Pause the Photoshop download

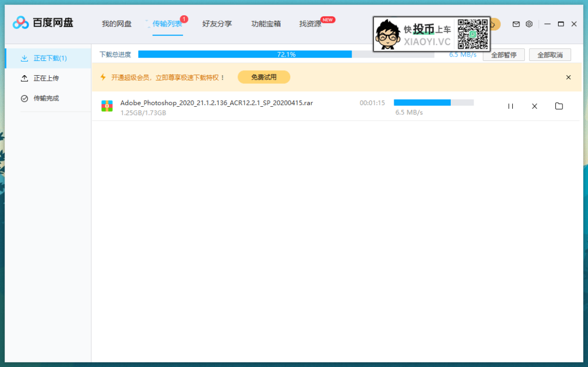[510, 106]
